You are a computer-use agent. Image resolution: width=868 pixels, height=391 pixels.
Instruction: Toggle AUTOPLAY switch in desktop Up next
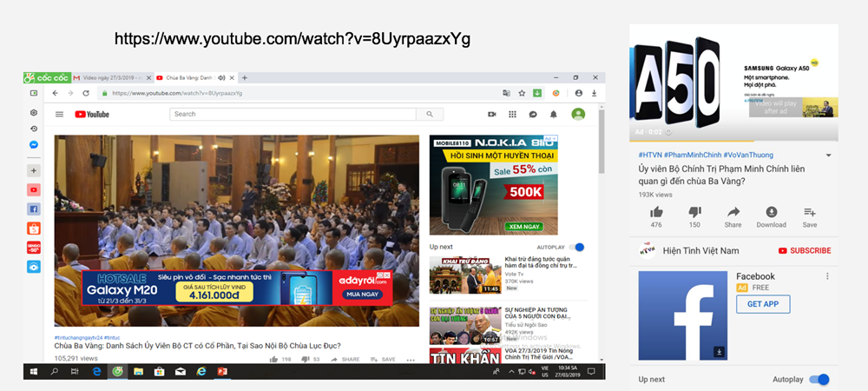click(x=577, y=247)
